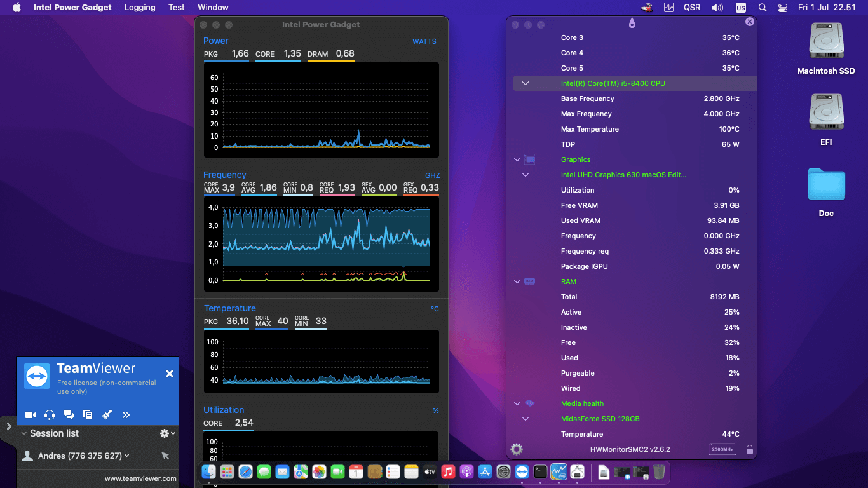Open Trash in the Dock
Image resolution: width=868 pixels, height=488 pixels.
click(659, 471)
